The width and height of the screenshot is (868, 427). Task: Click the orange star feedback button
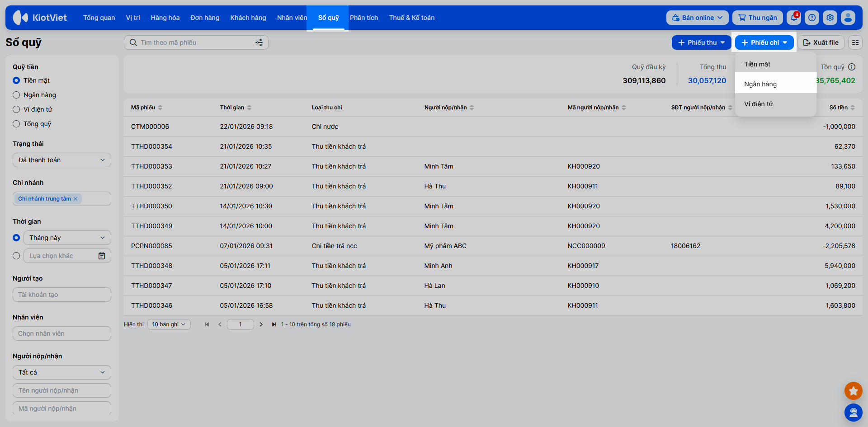(853, 391)
